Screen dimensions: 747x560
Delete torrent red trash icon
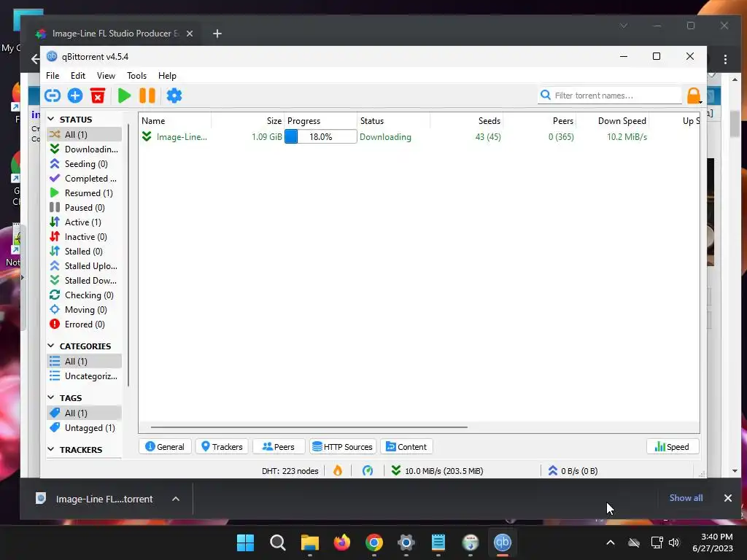coord(98,96)
